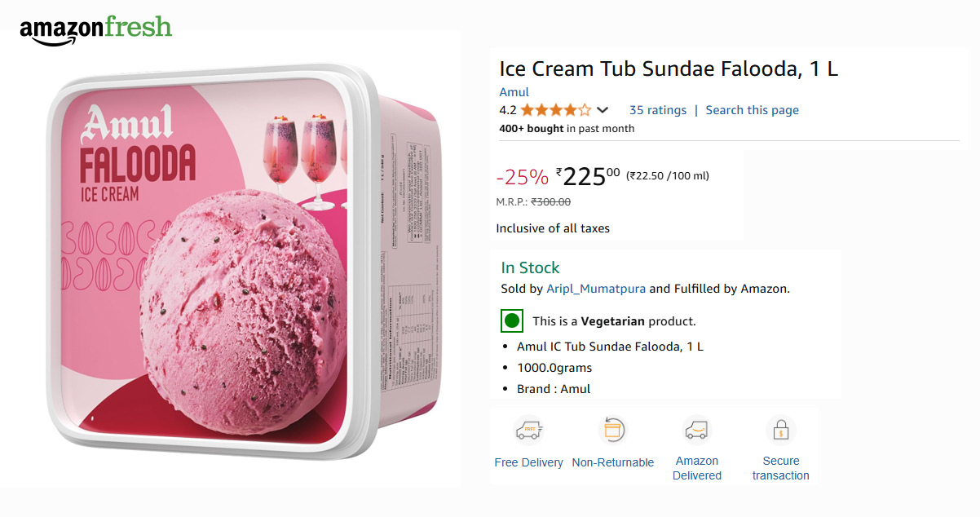The width and height of the screenshot is (980, 517).
Task: Open seller Aripl_Mumatpura link
Action: coord(596,289)
